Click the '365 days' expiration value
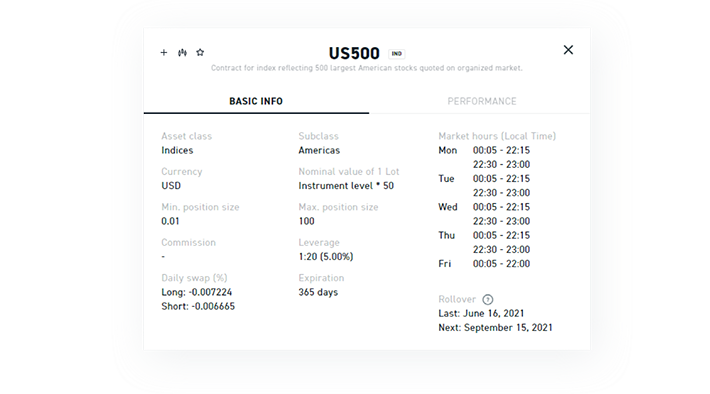Screen dimensions: 710x394 (318, 292)
